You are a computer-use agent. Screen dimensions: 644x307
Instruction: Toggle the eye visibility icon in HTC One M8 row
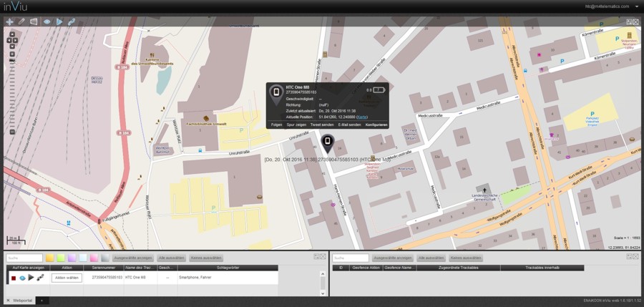(22, 278)
